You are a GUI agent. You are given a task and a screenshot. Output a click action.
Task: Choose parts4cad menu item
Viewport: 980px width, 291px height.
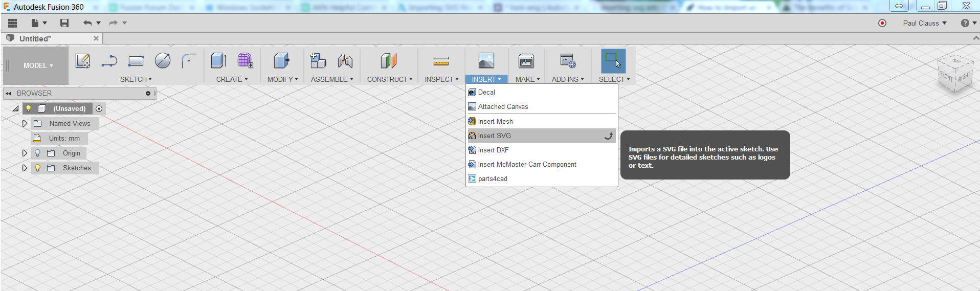542,178
